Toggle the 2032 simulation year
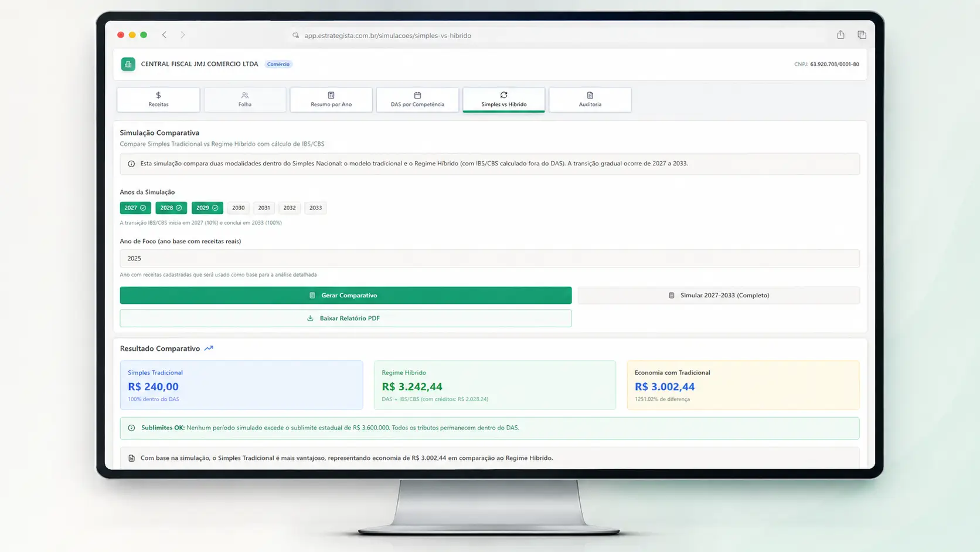 290,208
